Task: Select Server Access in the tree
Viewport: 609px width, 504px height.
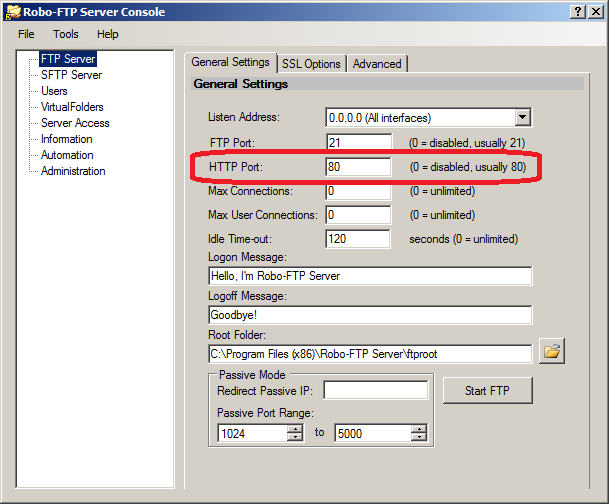Action: pos(75,123)
